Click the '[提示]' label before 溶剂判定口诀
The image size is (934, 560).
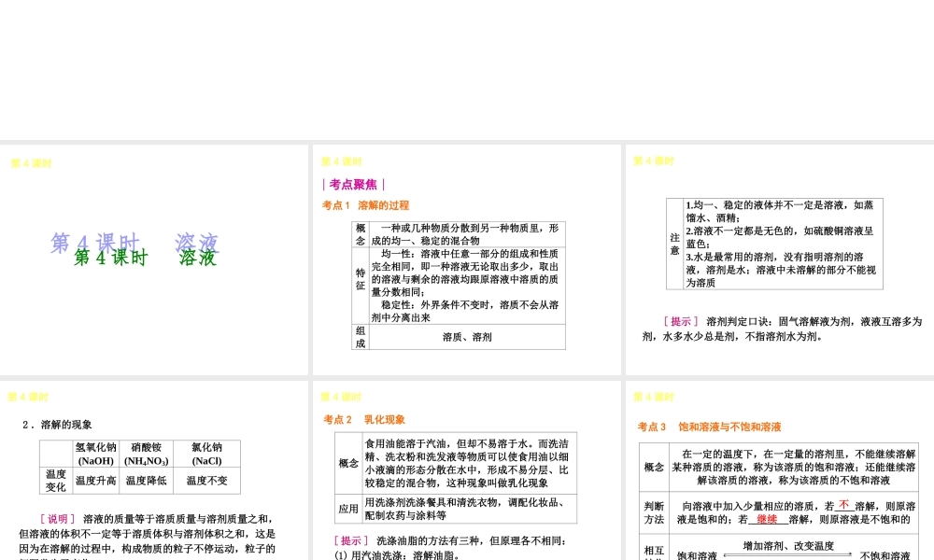click(x=681, y=321)
